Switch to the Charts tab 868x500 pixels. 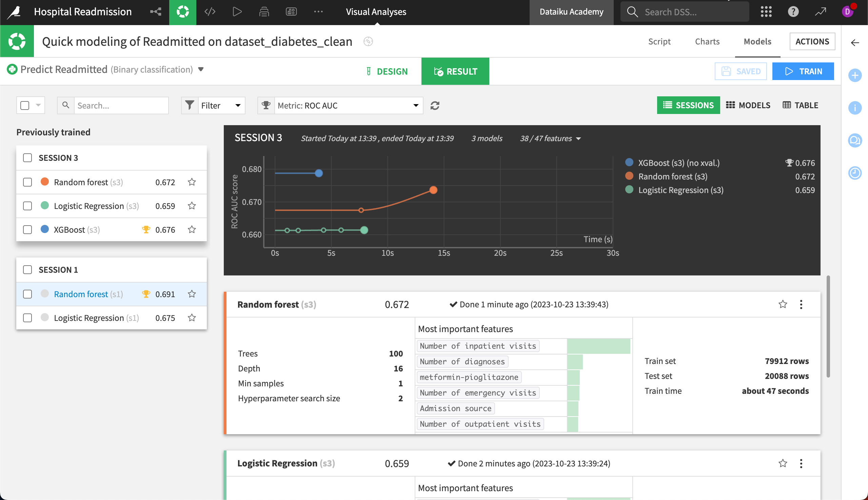pyautogui.click(x=707, y=41)
